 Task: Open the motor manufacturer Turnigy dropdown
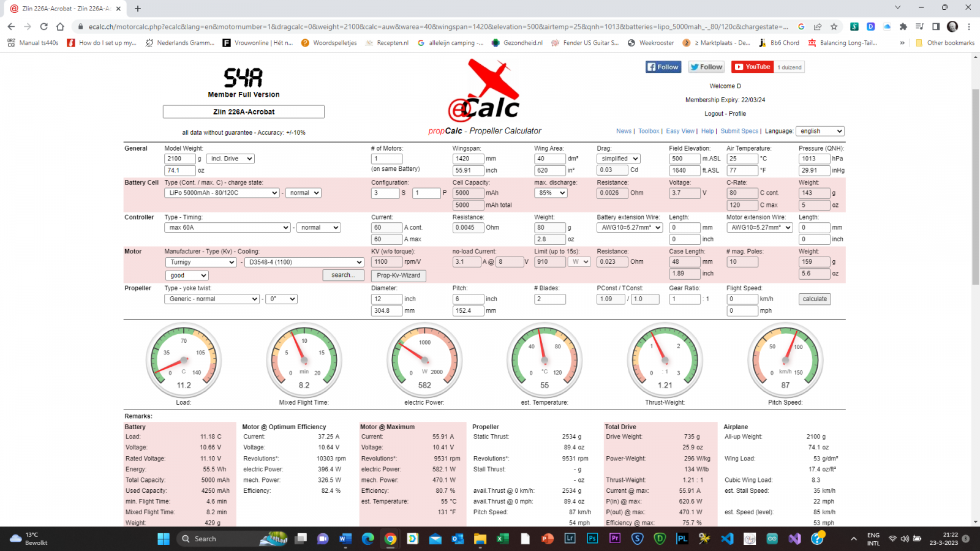click(x=200, y=262)
